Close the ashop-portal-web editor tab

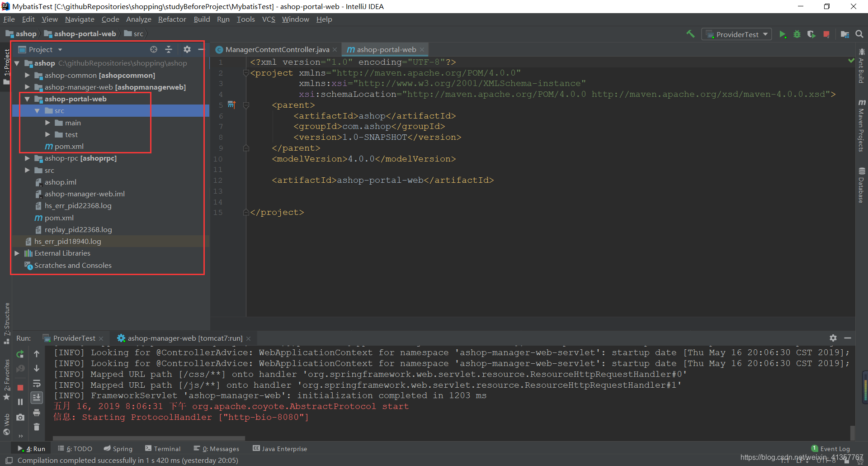click(422, 50)
